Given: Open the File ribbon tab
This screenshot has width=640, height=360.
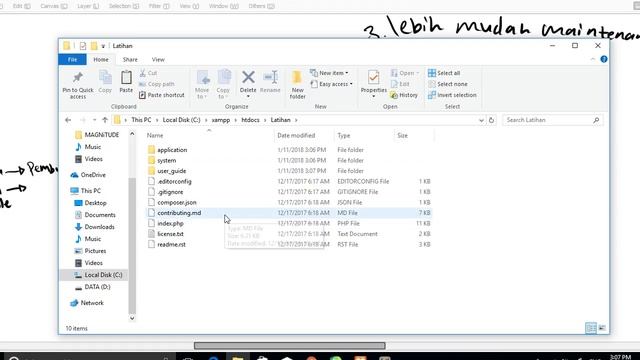Looking at the screenshot, I should [x=72, y=60].
